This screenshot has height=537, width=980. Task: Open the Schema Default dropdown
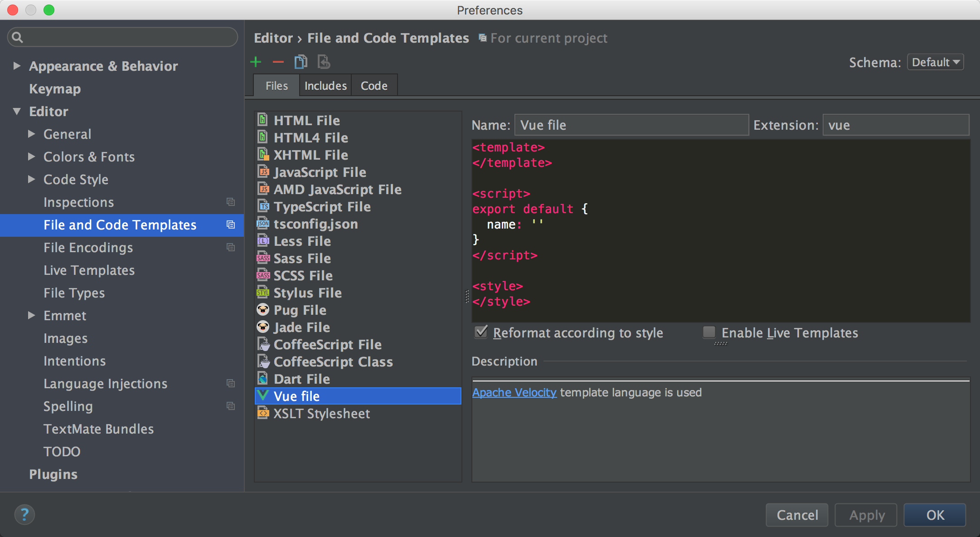(935, 62)
